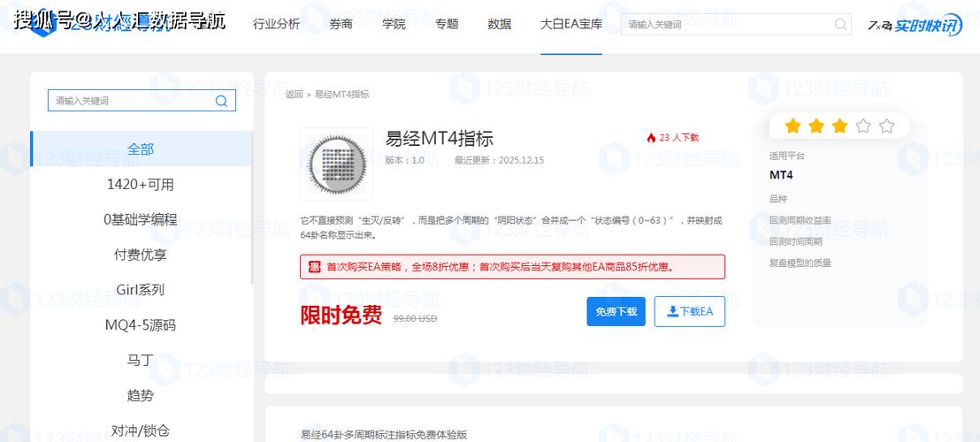980x442 pixels.
Task: Select the 对冲/锁仓 category
Action: pyautogui.click(x=141, y=431)
